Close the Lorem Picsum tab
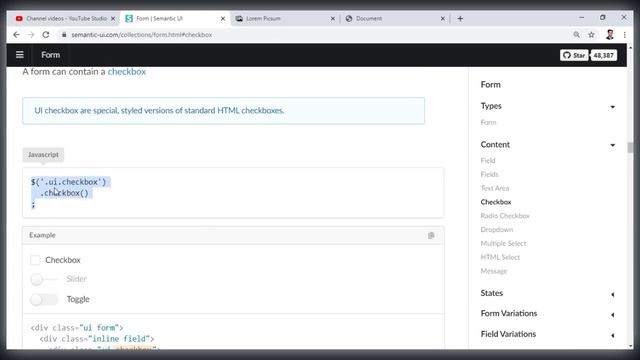 click(x=333, y=18)
